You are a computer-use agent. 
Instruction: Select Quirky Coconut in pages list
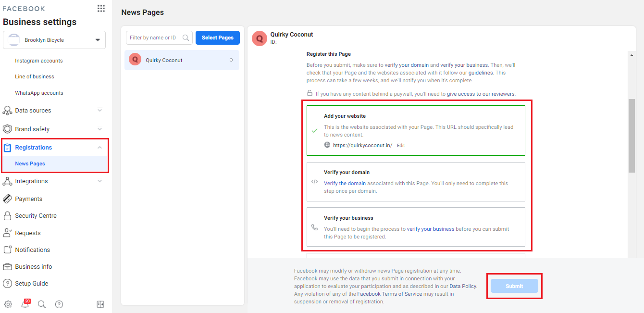[182, 60]
